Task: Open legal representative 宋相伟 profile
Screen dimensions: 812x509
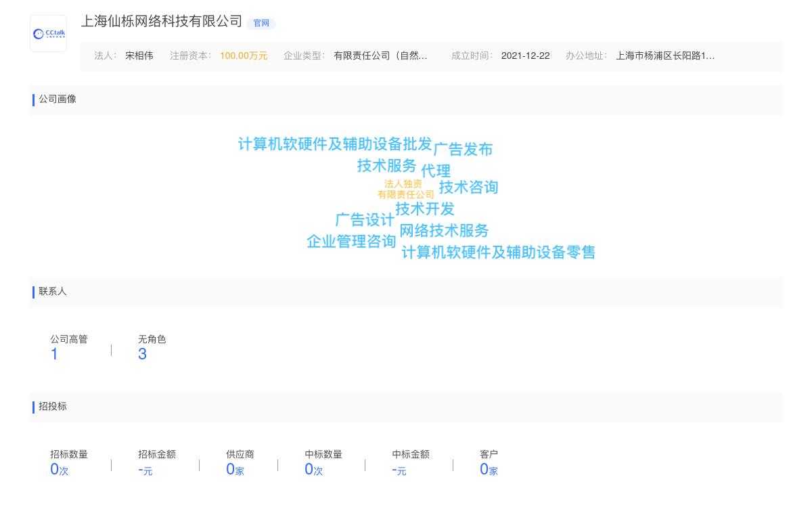Action: pyautogui.click(x=139, y=56)
